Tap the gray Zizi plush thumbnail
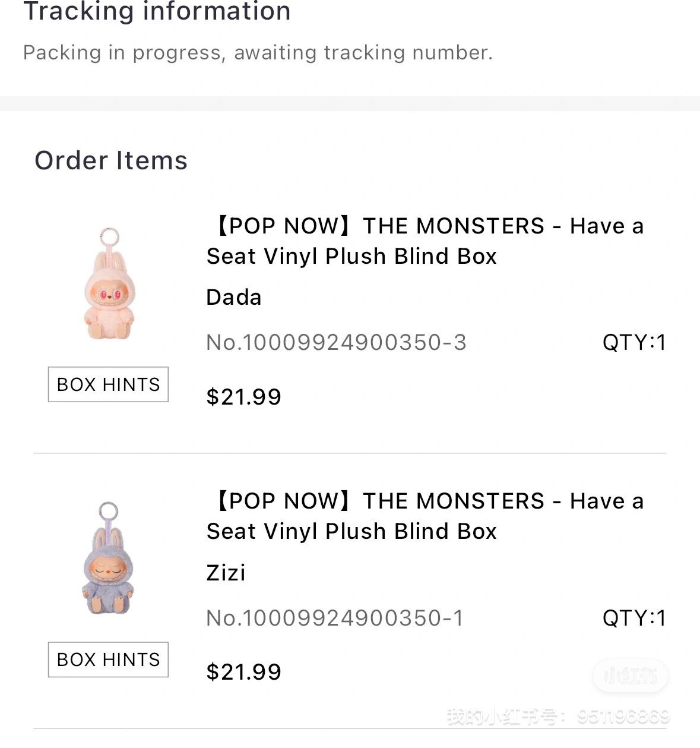Viewport: 700px width, 748px height. point(108,558)
